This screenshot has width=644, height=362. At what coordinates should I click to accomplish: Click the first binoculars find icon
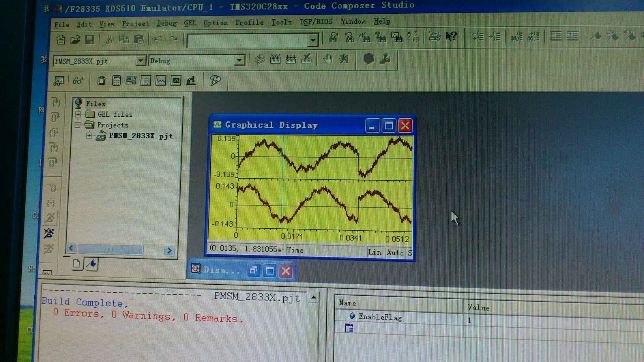point(333,37)
